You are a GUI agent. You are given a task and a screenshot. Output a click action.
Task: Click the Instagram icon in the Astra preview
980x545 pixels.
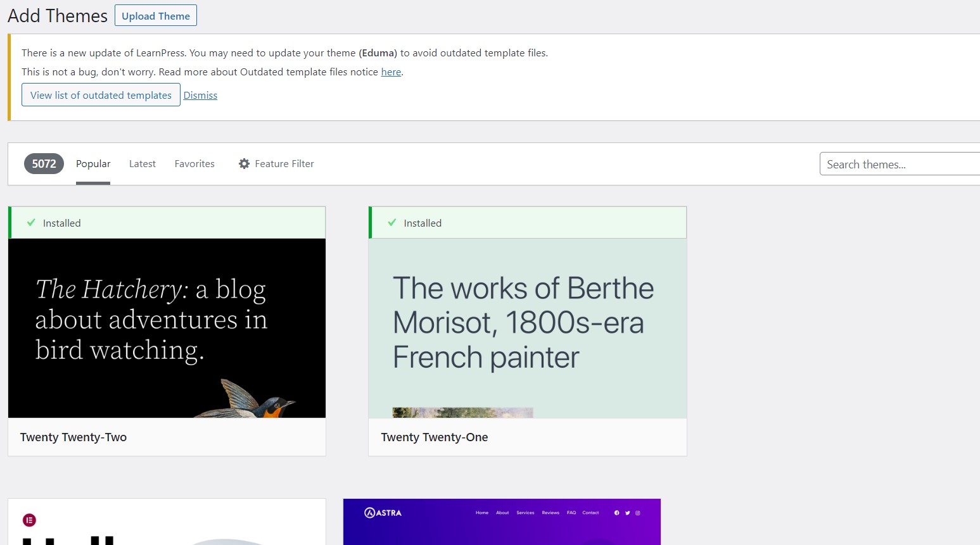[x=638, y=513]
